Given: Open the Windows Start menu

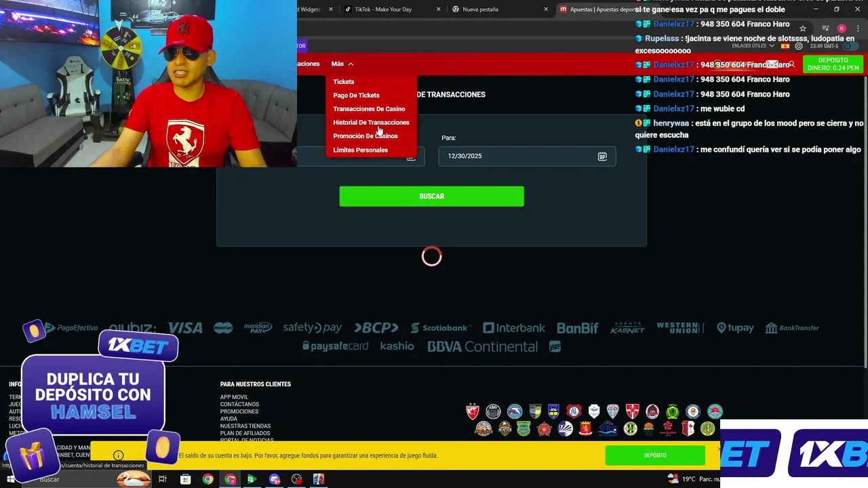Looking at the screenshot, I should (x=10, y=479).
